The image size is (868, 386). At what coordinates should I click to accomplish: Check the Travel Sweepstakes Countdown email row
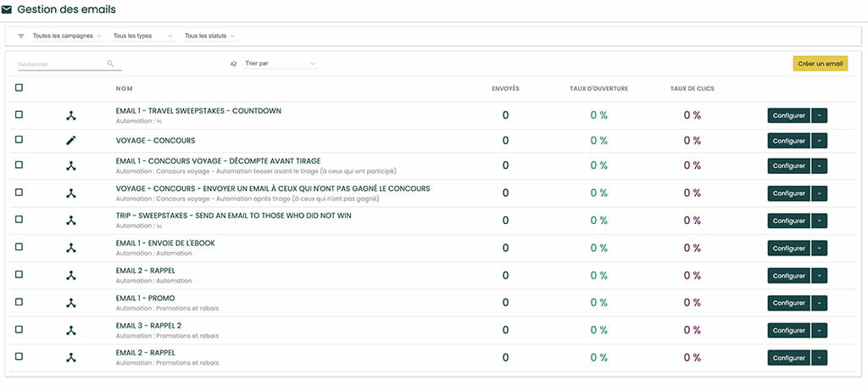coord(19,114)
